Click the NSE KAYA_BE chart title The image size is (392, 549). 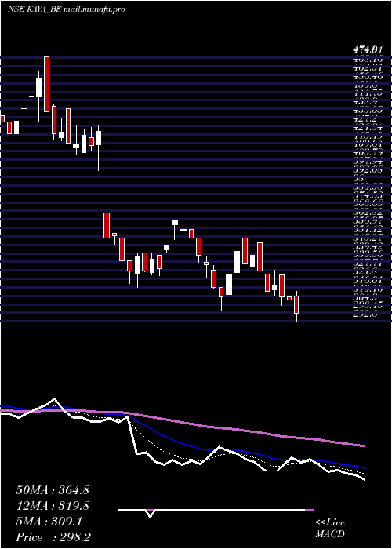(x=34, y=9)
